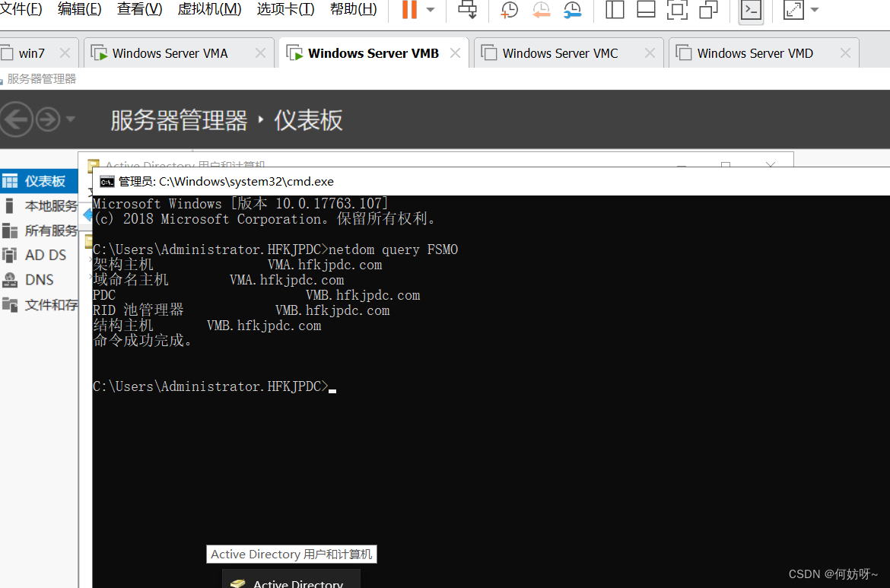Click inside the cmd.exe command prompt

[487, 456]
